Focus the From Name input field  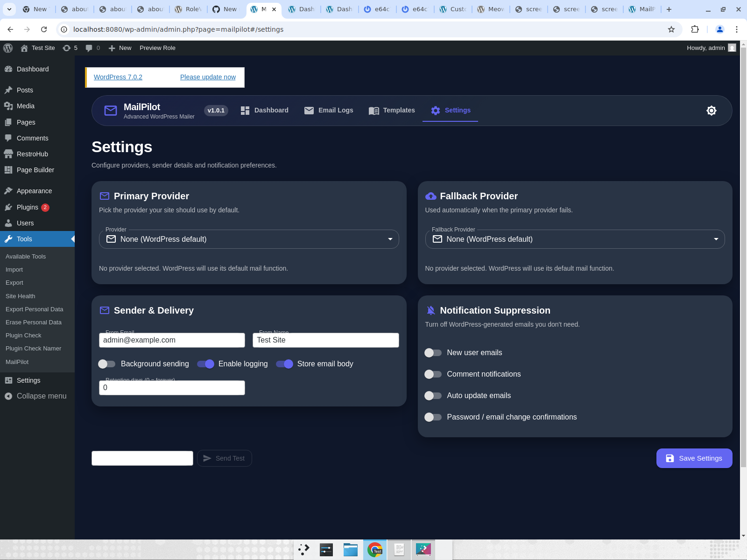click(326, 340)
